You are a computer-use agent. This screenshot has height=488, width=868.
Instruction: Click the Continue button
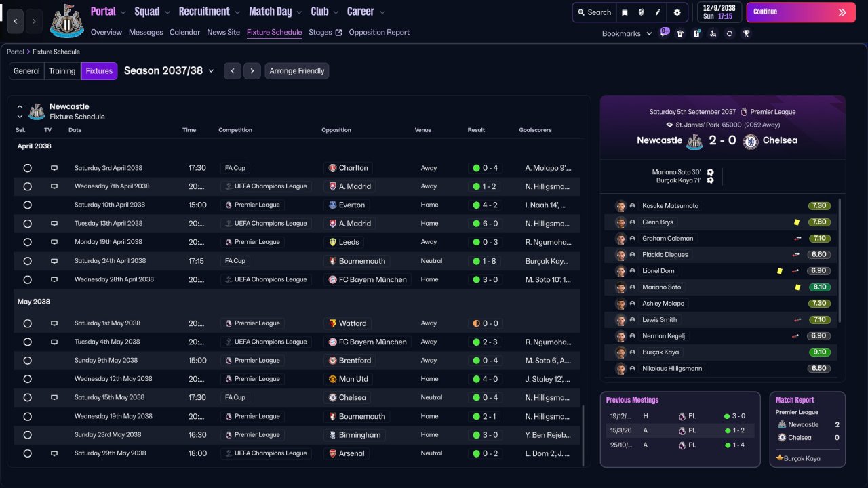coord(801,12)
